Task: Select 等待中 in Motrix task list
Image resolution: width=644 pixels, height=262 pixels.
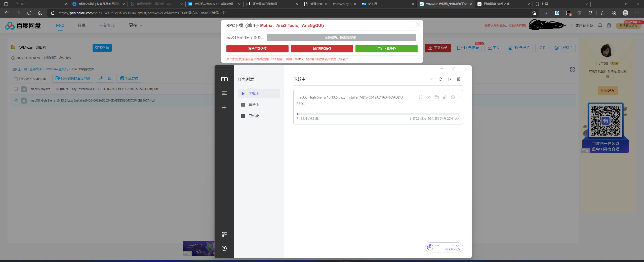Action: pyautogui.click(x=259, y=105)
